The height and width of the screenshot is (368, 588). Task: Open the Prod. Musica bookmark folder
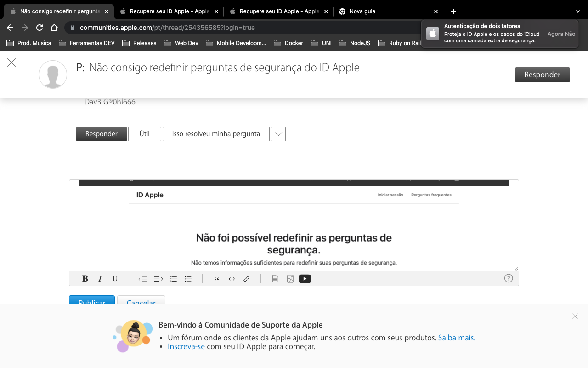pos(29,43)
